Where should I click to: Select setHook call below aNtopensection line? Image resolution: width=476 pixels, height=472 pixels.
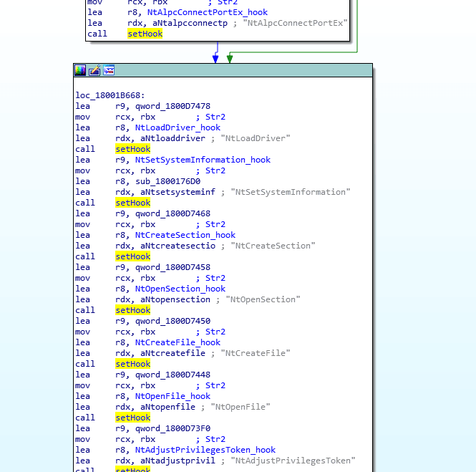pos(133,310)
